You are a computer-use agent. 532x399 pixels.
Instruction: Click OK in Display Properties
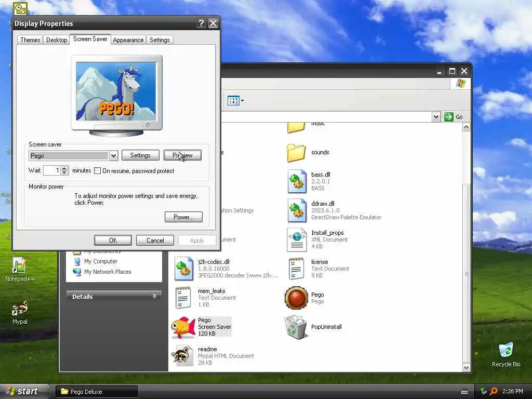[113, 241]
